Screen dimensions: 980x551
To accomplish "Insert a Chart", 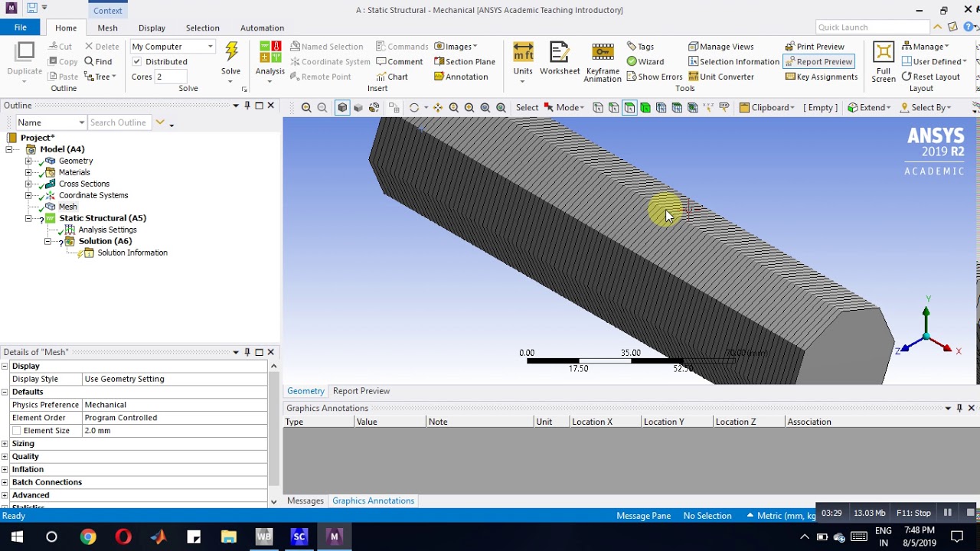I will pyautogui.click(x=392, y=77).
